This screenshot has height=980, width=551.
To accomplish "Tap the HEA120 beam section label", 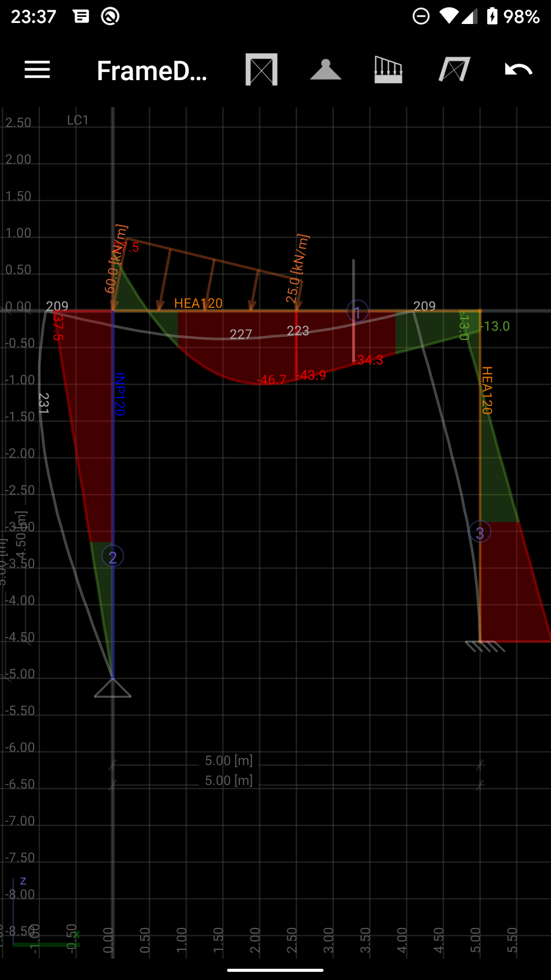I will (198, 303).
